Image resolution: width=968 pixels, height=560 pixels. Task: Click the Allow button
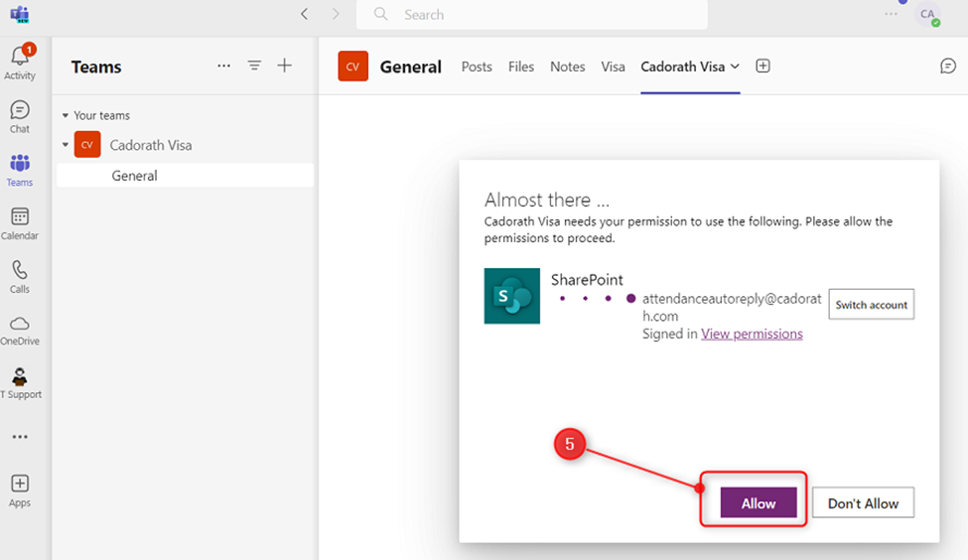coord(759,503)
